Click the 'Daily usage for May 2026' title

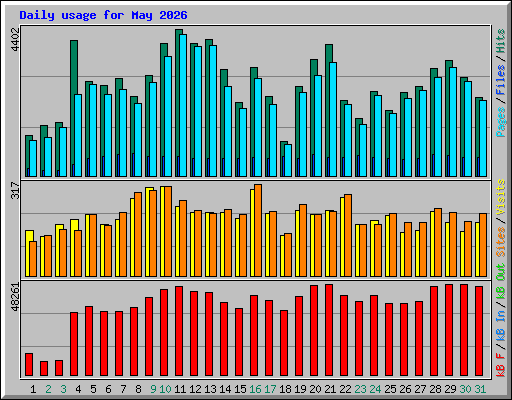(x=103, y=15)
